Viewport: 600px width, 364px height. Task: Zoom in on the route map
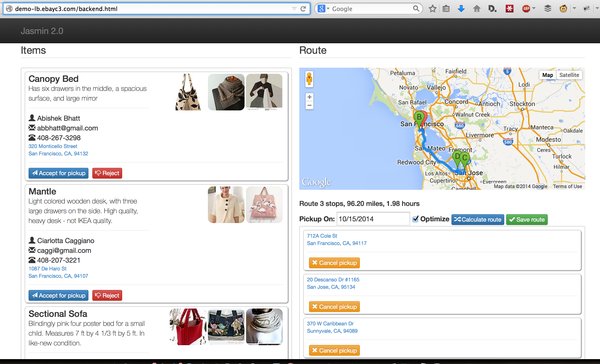point(309,97)
